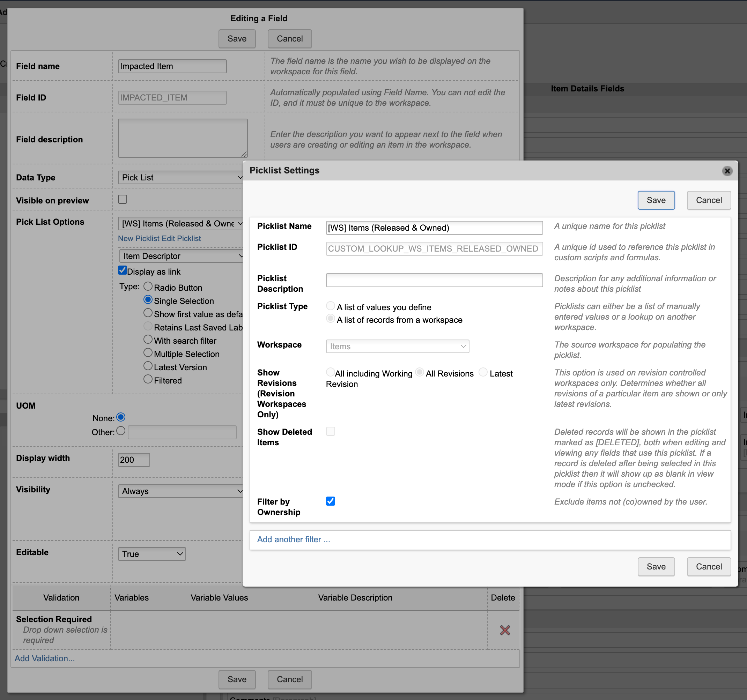Open the Item Descriptor dropdown
Screen dimensions: 747x700
(x=181, y=256)
